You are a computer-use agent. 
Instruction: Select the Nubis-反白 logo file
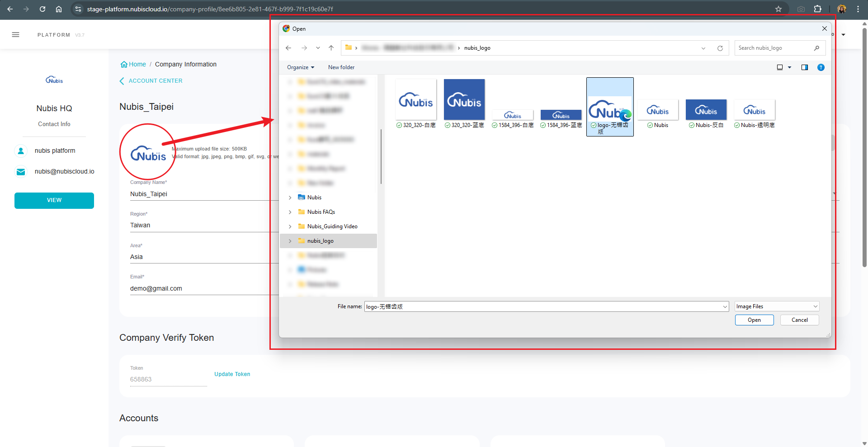pos(706,114)
